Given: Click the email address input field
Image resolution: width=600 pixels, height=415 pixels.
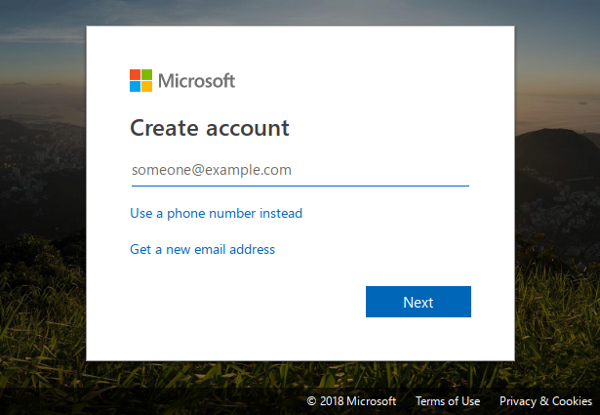Looking at the screenshot, I should [300, 170].
